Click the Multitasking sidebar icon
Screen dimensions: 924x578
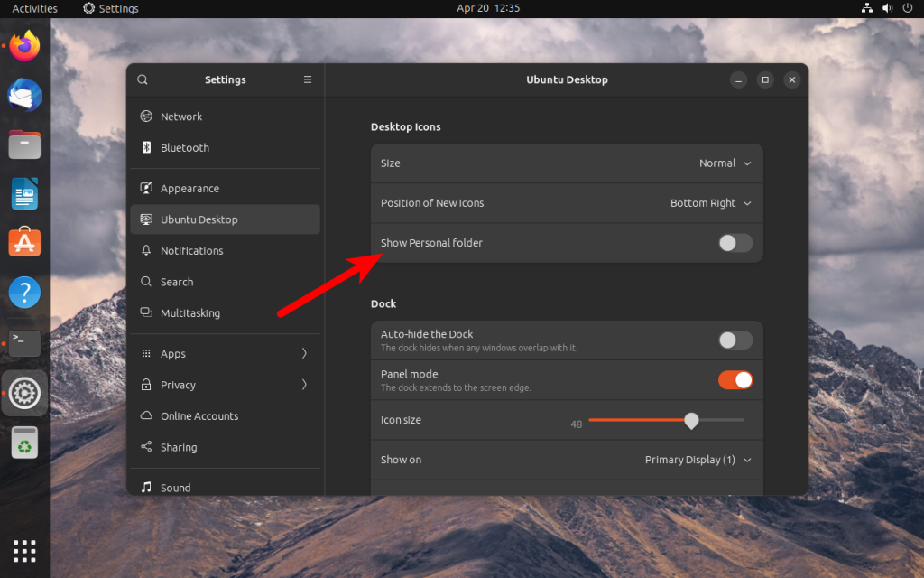pyautogui.click(x=146, y=312)
